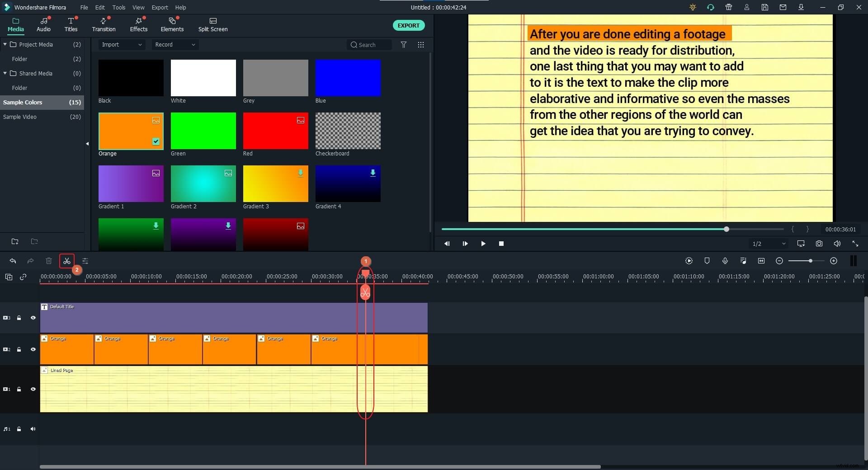Open the File menu
This screenshot has width=868, height=470.
84,7
